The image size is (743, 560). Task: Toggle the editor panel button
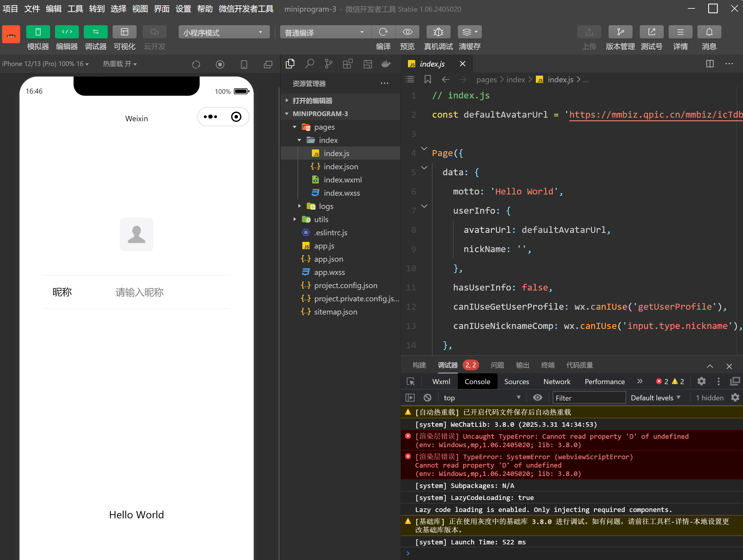(x=67, y=32)
